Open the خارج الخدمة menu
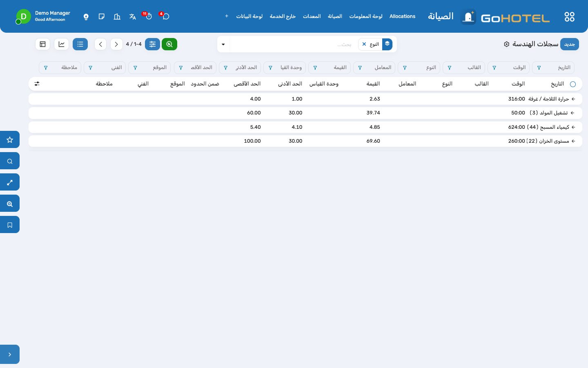 click(283, 16)
